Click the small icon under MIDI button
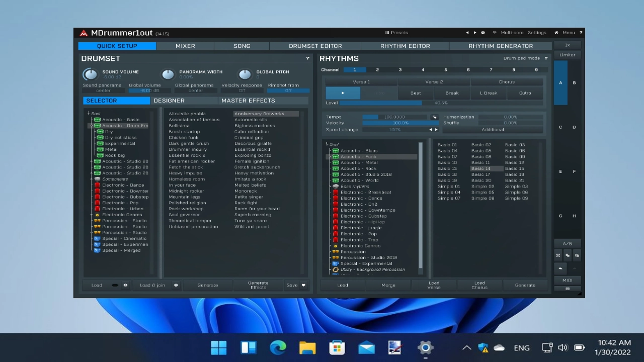Image resolution: width=644 pixels, height=362 pixels. coord(568,289)
